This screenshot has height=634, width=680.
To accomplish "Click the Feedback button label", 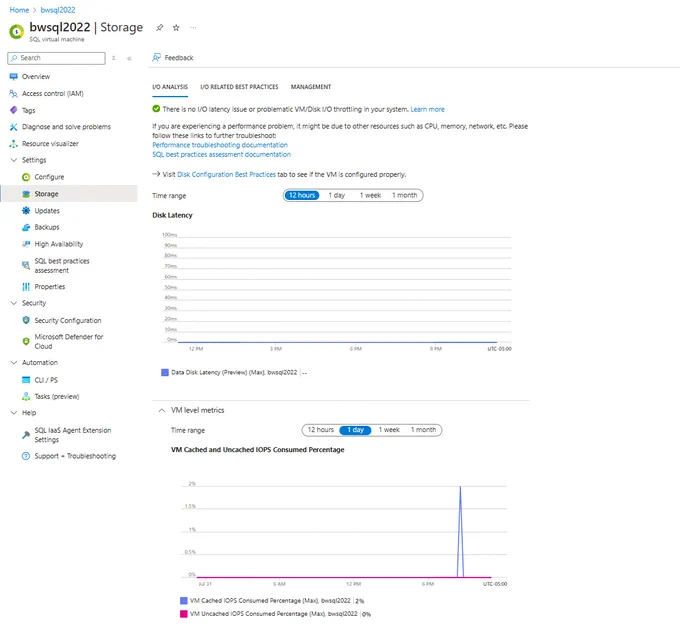I will (x=179, y=58).
